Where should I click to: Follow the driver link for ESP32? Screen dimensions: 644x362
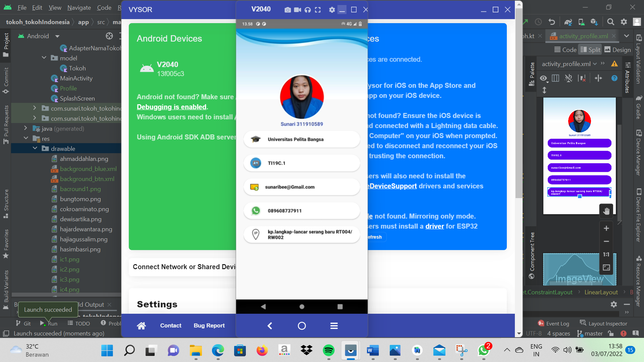435,226
